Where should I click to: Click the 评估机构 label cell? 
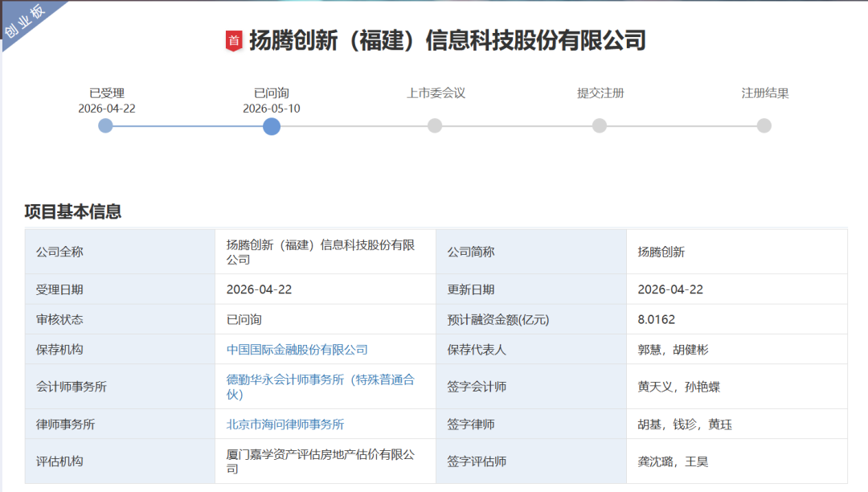coord(120,461)
